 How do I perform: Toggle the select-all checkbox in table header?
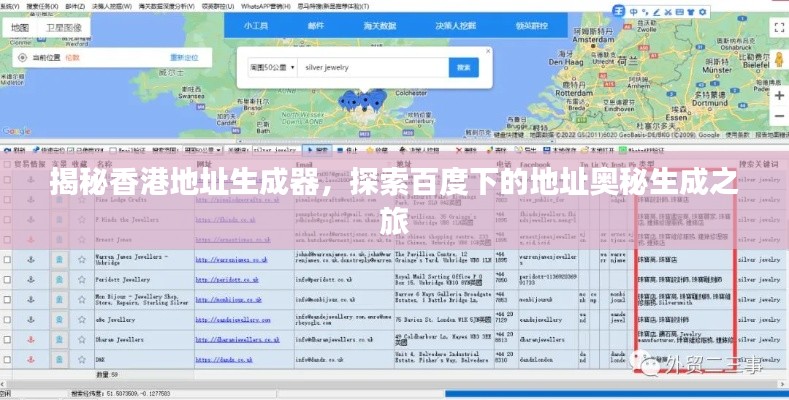7,164
